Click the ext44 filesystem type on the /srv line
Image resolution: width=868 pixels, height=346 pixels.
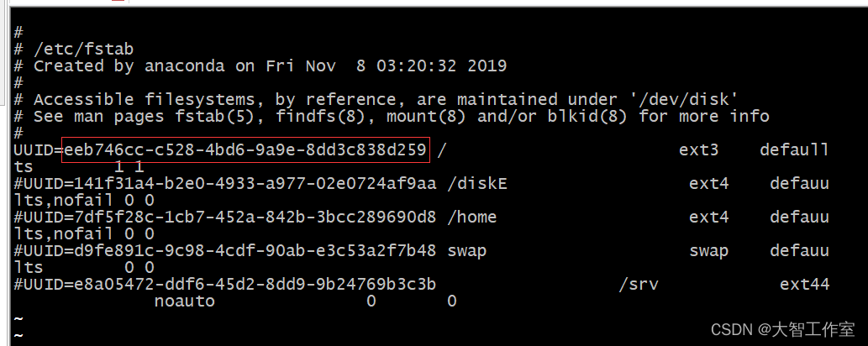coord(804,284)
